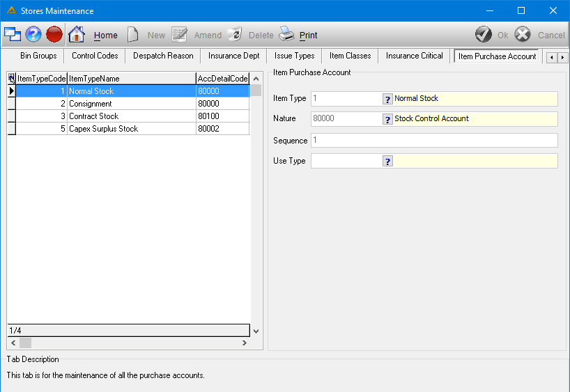The height and width of the screenshot is (392, 570).
Task: Click the grid scroll down arrow
Action: 256,331
